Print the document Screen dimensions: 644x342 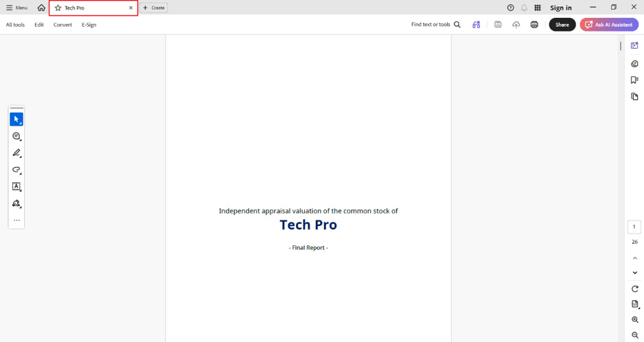point(534,25)
